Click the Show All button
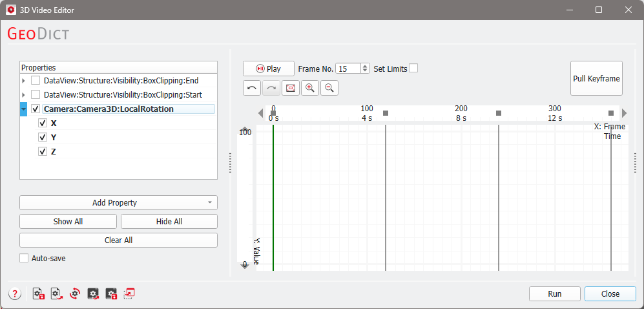This screenshot has width=644, height=309. 68,222
